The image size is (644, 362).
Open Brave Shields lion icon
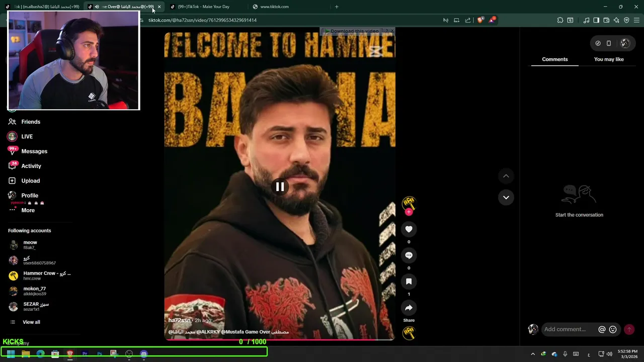click(480, 20)
